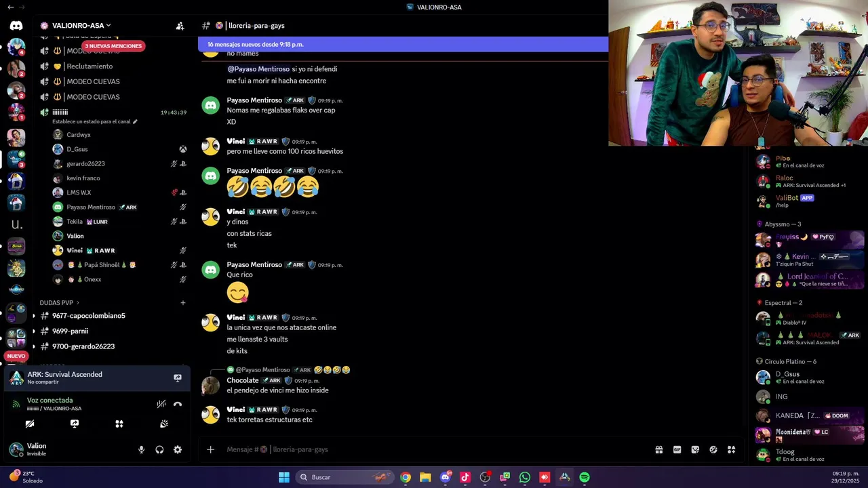The width and height of the screenshot is (868, 488).
Task: Open KANEDA member in Circulo Platino
Action: point(810,415)
